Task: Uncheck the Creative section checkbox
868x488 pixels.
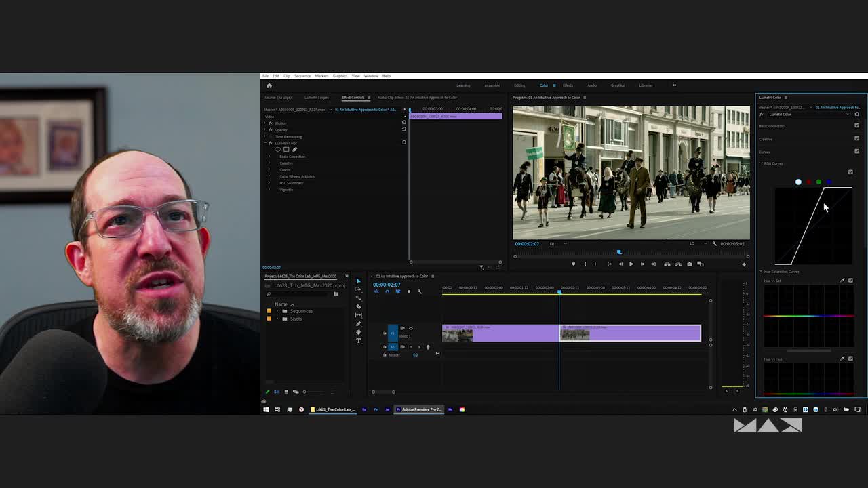Action: [856, 138]
